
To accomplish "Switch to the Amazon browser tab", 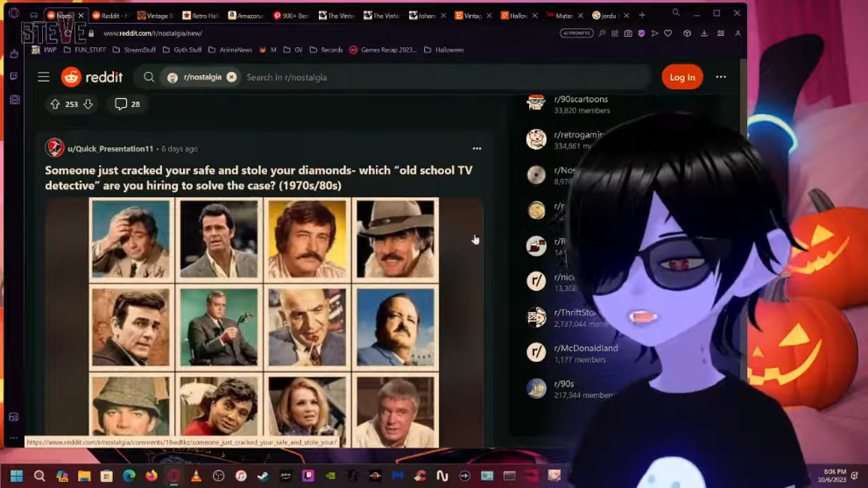I will 246,16.
